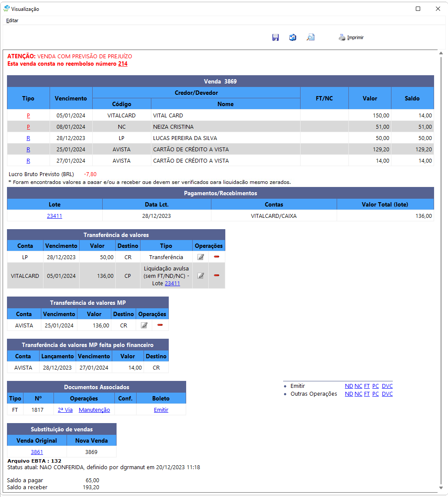Image resolution: width=448 pixels, height=497 pixels.
Task: Click the Saldo a pagar value '65,00'
Action: tap(92, 480)
